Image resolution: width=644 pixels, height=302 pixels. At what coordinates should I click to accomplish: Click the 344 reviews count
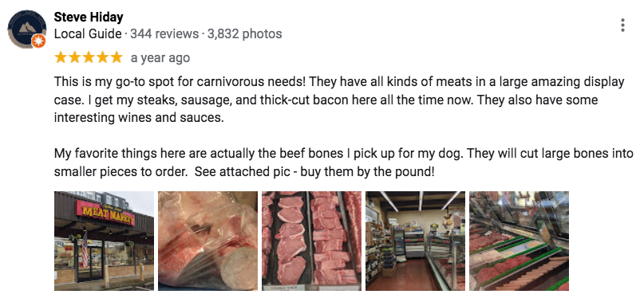[x=164, y=33]
